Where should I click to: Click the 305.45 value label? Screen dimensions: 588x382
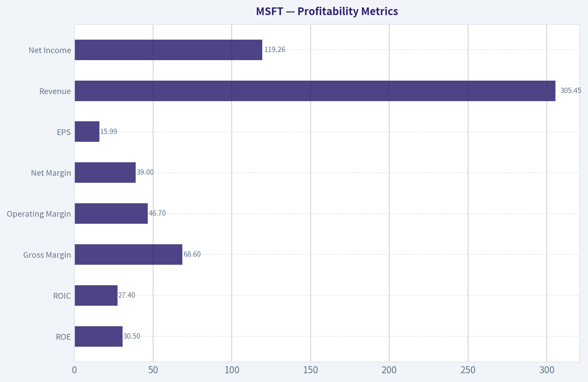coord(571,91)
